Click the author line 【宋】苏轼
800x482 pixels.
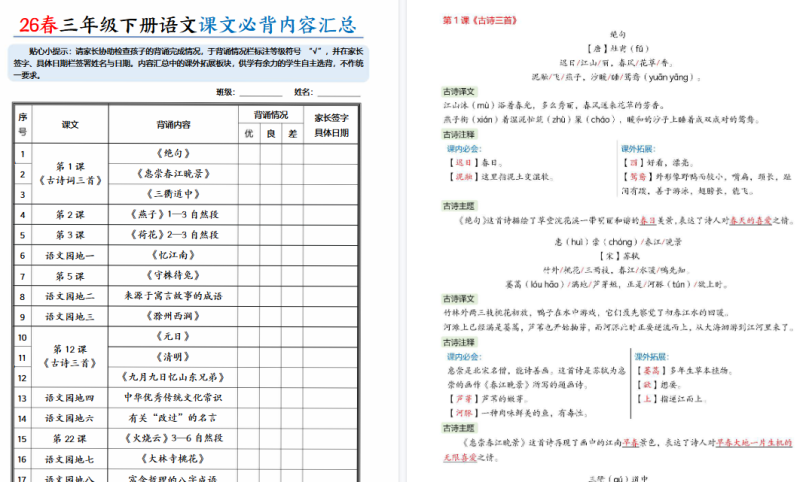[619, 256]
